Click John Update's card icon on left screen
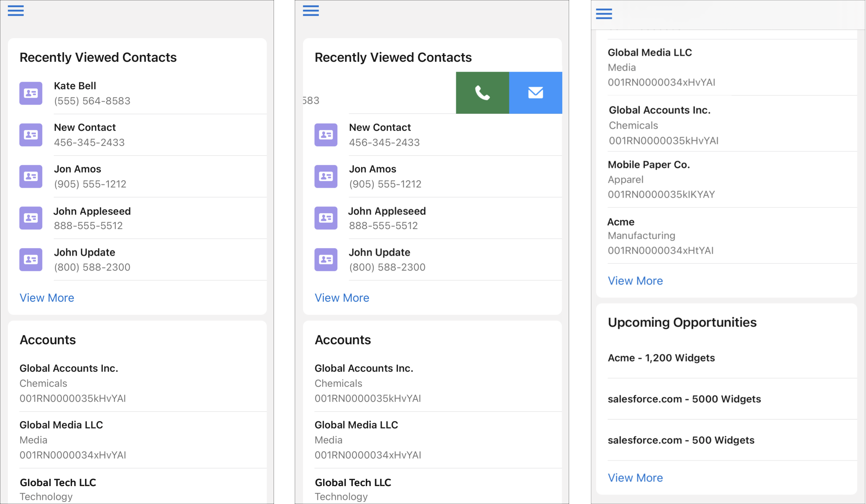866x504 pixels. 31,260
